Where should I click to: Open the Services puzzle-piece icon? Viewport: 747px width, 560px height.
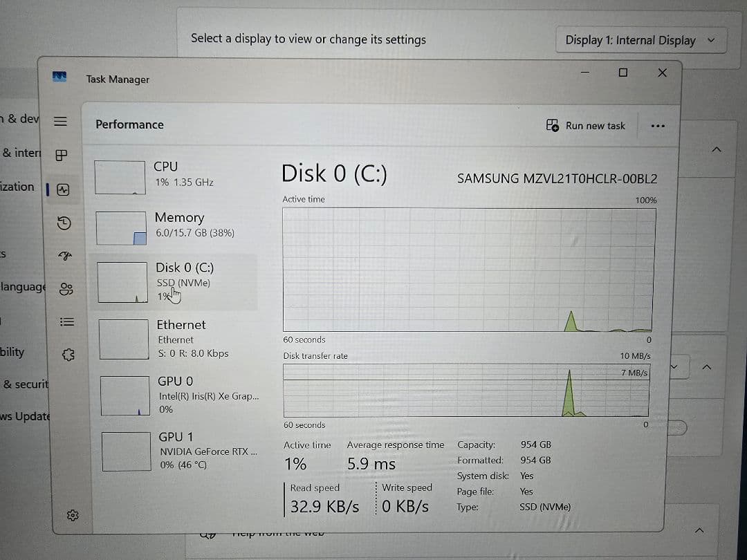68,354
